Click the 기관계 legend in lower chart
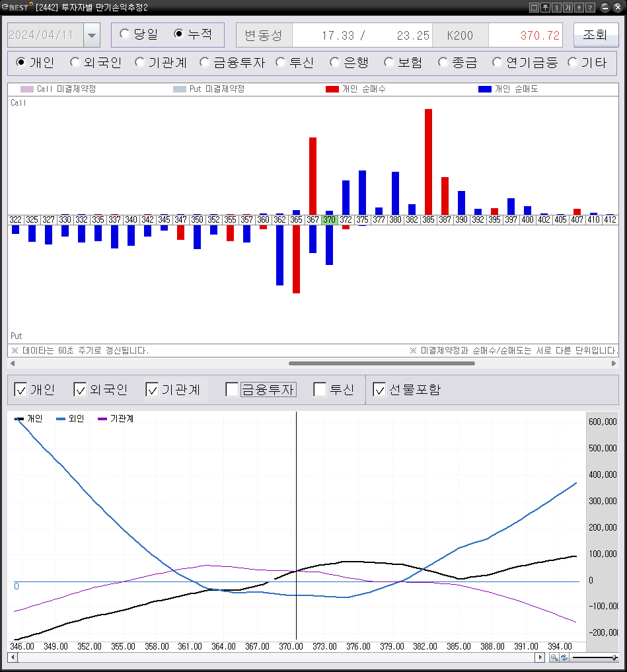This screenshot has height=672, width=627. (x=116, y=419)
